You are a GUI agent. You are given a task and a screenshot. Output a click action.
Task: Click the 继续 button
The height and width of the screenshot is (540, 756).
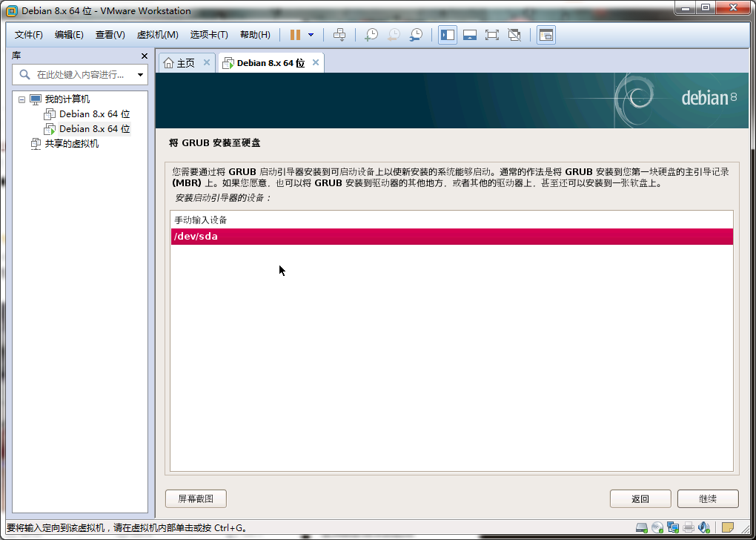[708, 499]
